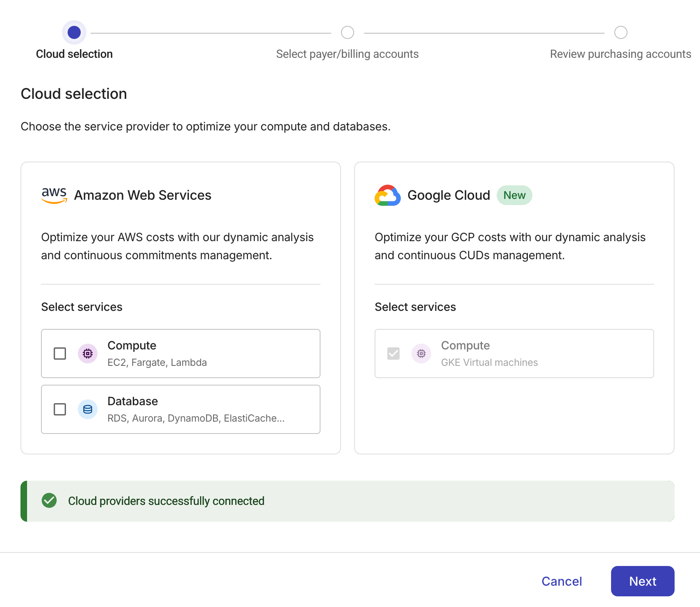This screenshot has width=700, height=607.
Task: Click the Amazon Web Services heading
Action: (143, 195)
